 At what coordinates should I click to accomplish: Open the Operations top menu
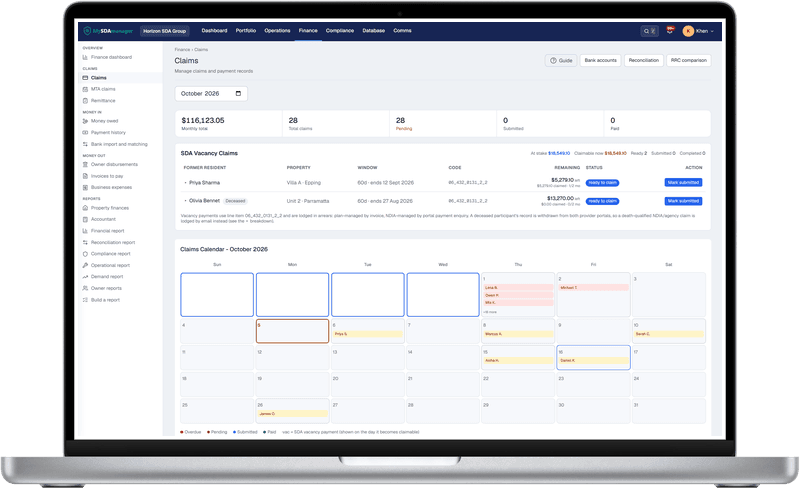(277, 31)
